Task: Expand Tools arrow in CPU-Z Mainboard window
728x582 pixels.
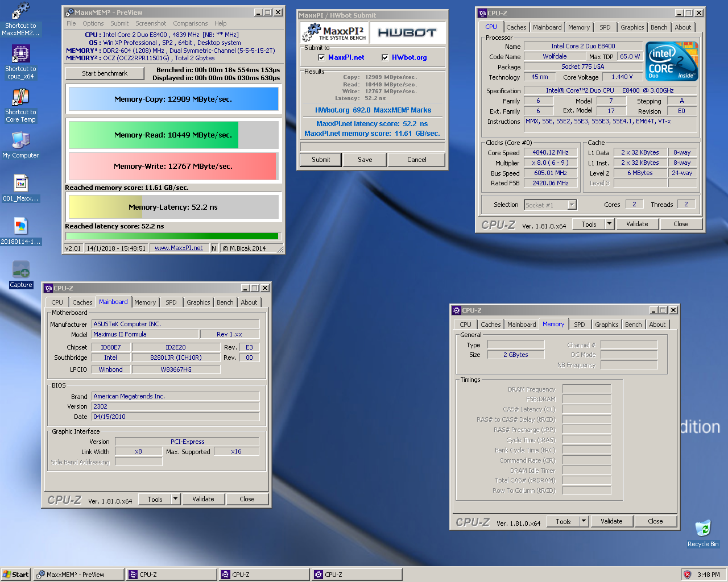Action: (175, 499)
